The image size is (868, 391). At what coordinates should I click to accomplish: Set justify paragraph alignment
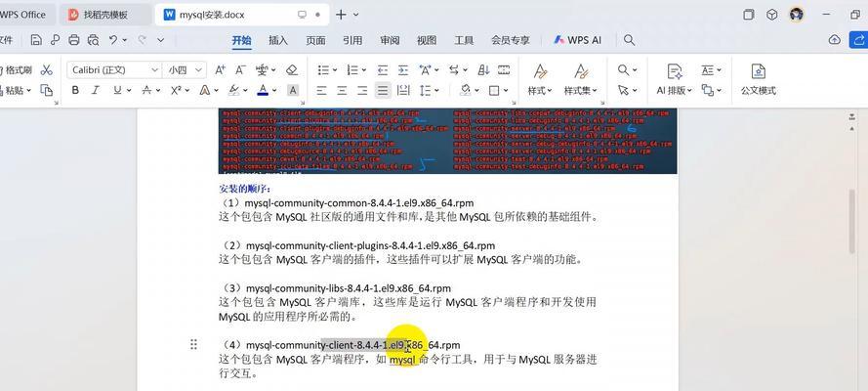[x=383, y=90]
